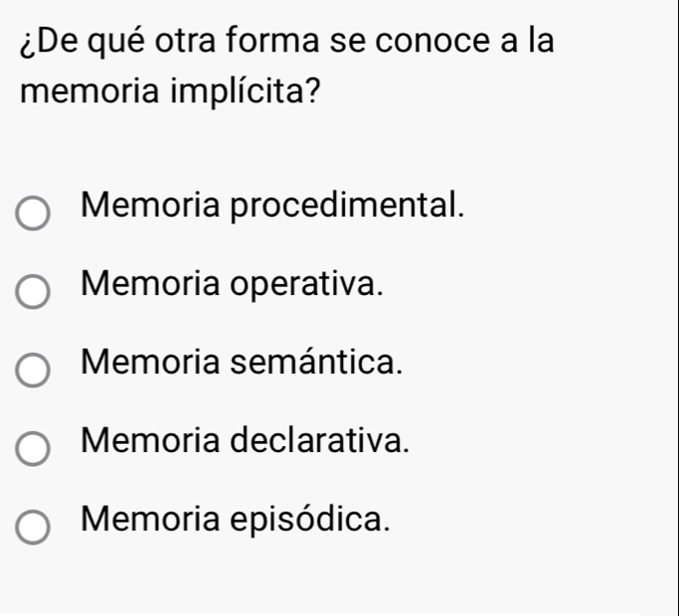This screenshot has width=679, height=616.
Task: Click the 'Memoria procedimental.' answer label
Action: click(274, 207)
